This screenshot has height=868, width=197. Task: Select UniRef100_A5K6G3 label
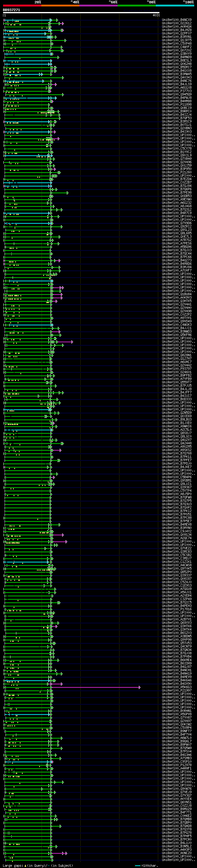pyautogui.click(x=177, y=687)
